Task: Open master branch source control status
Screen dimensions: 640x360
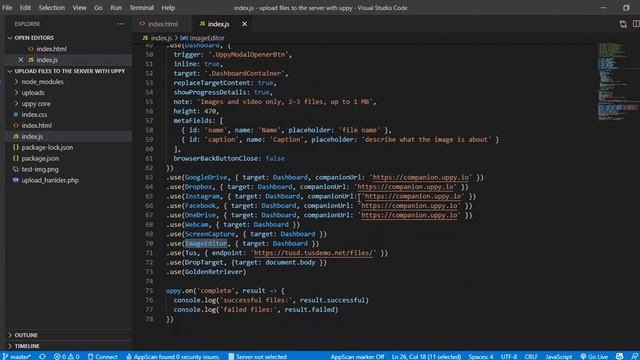Action: point(16,356)
